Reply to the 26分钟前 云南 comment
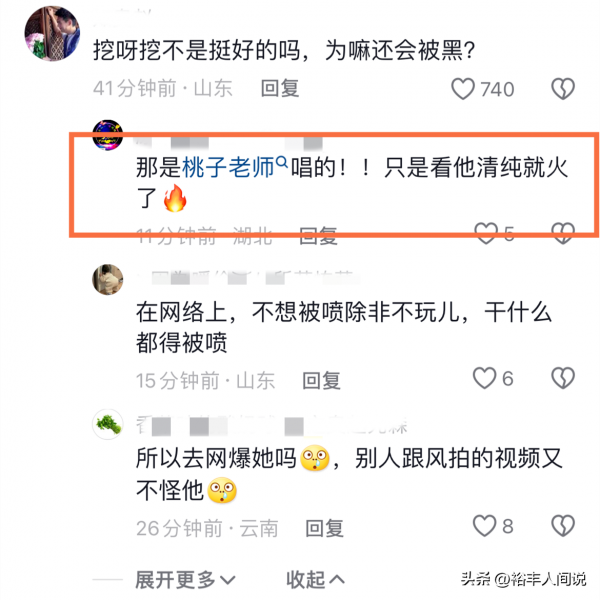The width and height of the screenshot is (600, 600). (x=324, y=528)
